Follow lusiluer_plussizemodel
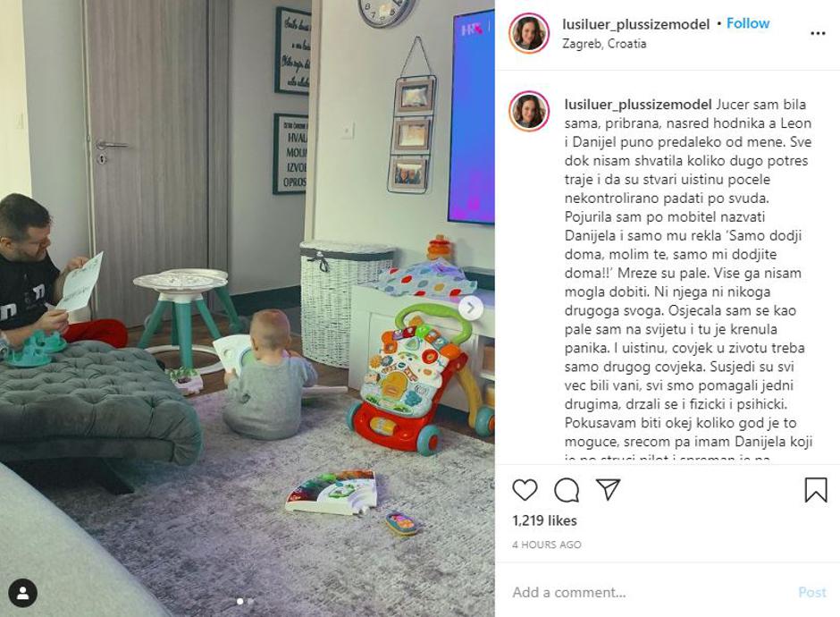This screenshot has width=840, height=617. pyautogui.click(x=748, y=23)
